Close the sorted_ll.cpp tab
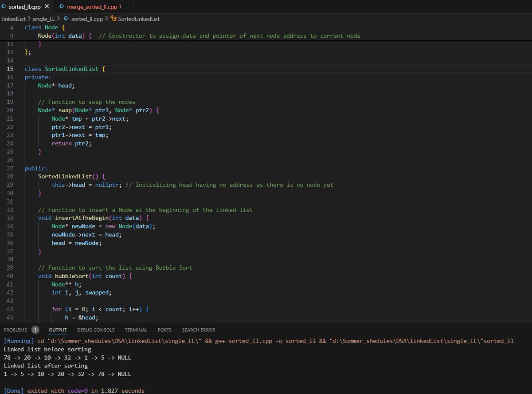 click(46, 7)
